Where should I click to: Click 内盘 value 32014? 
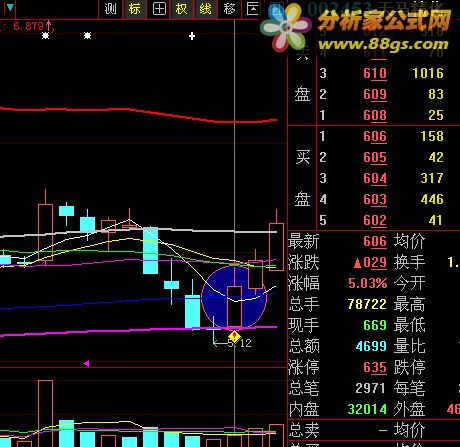click(x=367, y=409)
